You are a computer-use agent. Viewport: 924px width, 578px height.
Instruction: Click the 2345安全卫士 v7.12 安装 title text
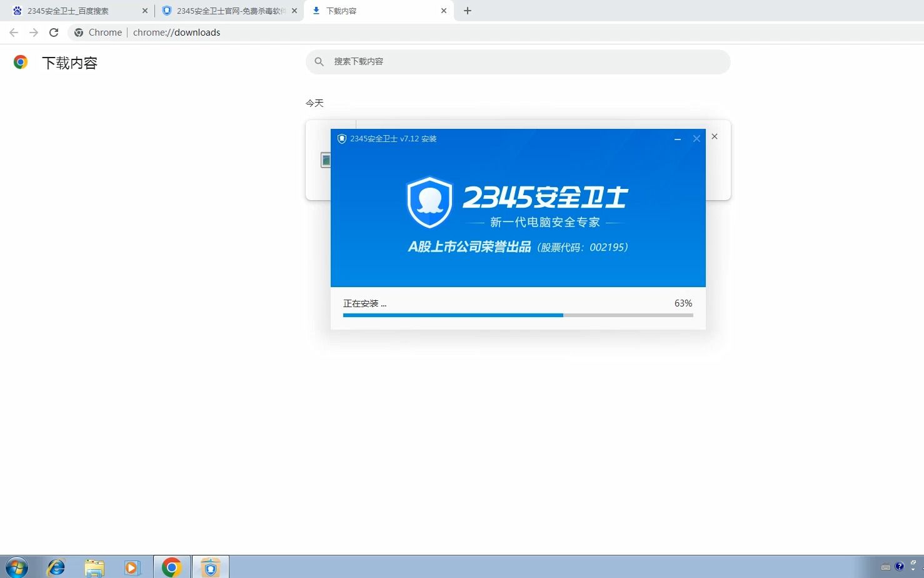393,139
